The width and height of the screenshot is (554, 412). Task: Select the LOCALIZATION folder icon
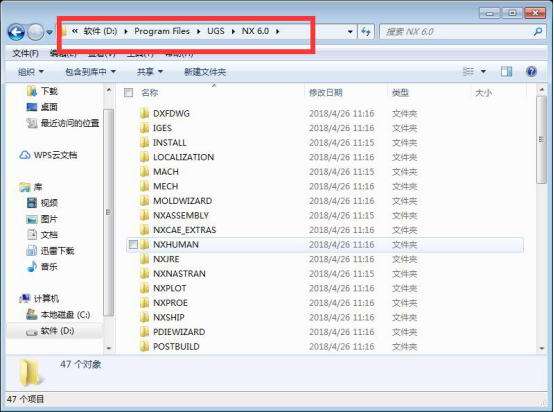144,157
